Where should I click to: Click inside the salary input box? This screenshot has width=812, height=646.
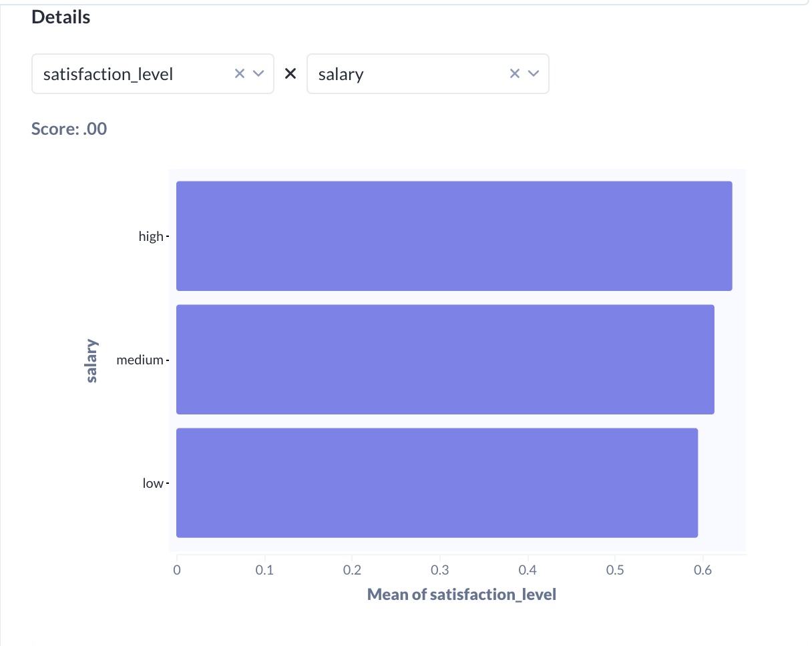pos(374,73)
